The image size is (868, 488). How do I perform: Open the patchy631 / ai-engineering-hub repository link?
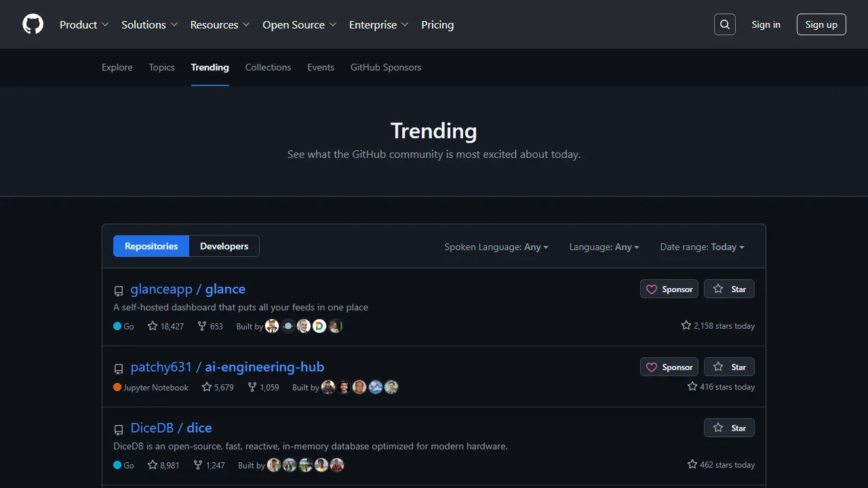(227, 367)
